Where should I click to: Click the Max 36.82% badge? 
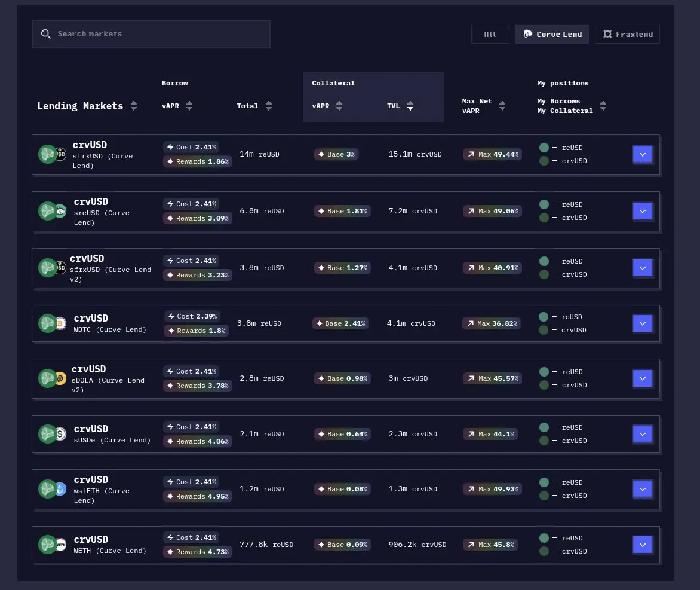[492, 323]
